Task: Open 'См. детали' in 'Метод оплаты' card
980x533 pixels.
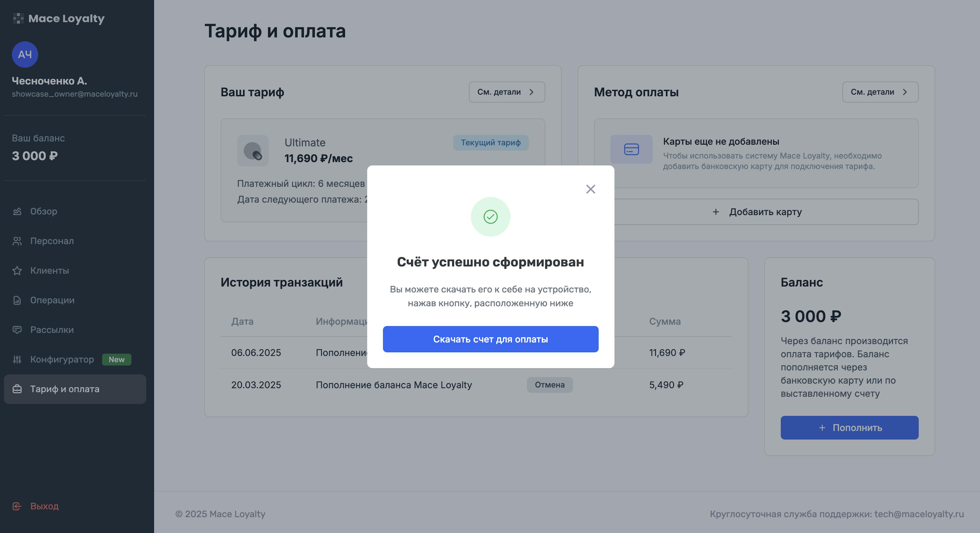Action: [880, 92]
